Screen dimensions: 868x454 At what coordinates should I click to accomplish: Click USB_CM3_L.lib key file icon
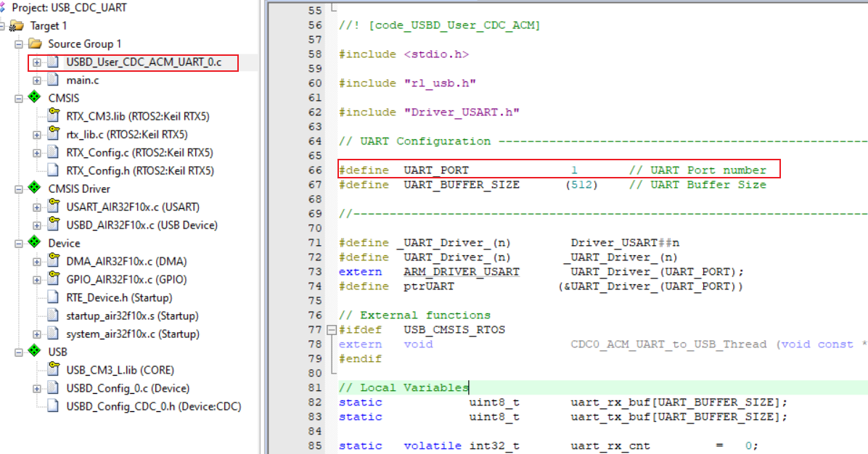tap(53, 369)
